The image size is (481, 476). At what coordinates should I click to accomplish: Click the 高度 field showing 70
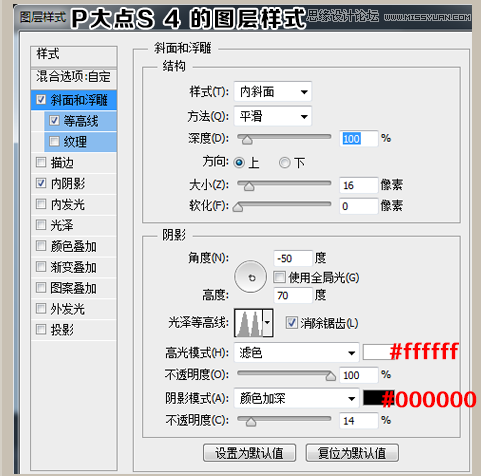click(293, 295)
